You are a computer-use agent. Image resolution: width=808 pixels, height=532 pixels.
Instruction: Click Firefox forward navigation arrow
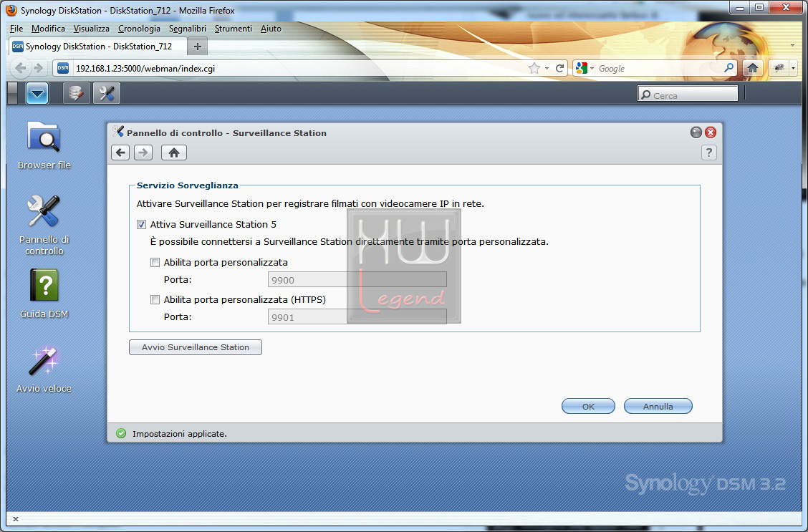[x=38, y=68]
